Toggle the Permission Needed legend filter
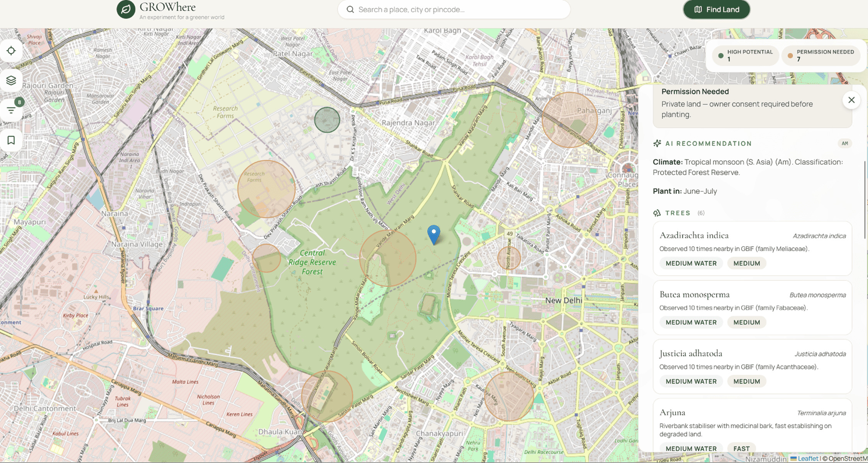 [821, 56]
